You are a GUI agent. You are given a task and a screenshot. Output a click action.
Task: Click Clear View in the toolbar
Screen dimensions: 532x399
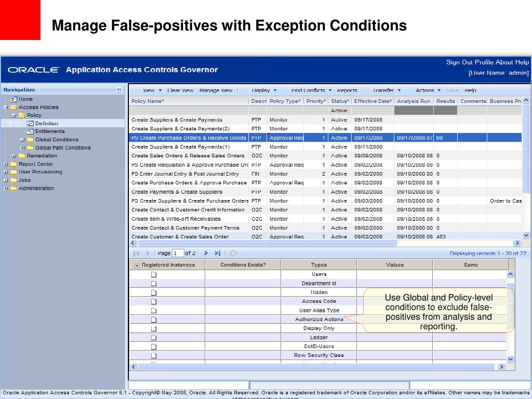pyautogui.click(x=180, y=90)
